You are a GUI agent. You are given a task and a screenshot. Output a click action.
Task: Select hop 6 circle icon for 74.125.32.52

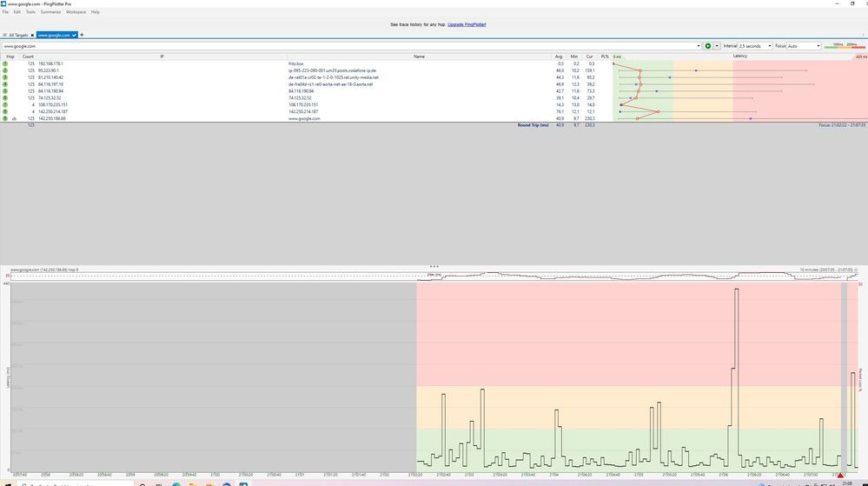(5, 98)
